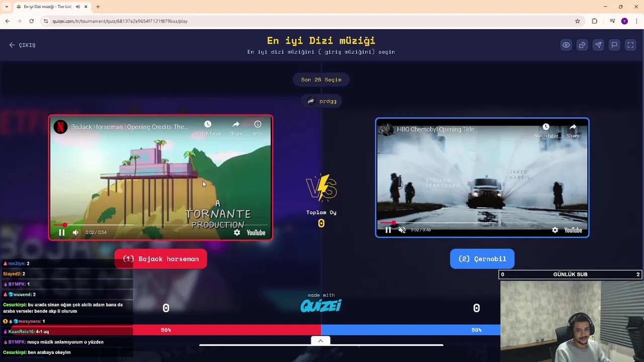Open the browser profile avatar
This screenshot has height=362, width=644.
[624, 21]
